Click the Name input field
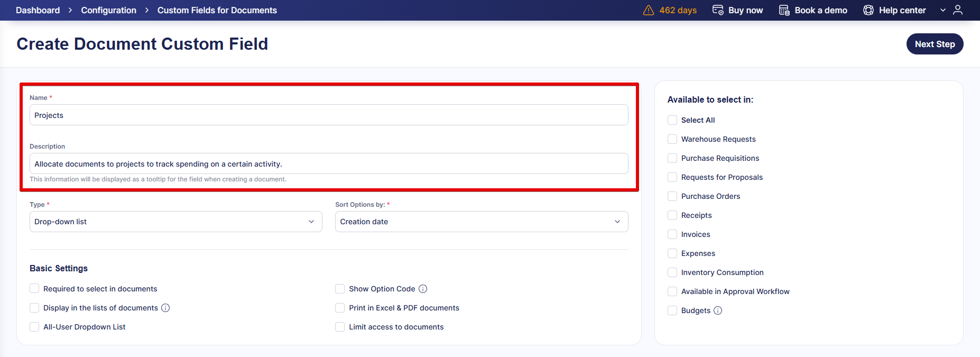 point(329,115)
